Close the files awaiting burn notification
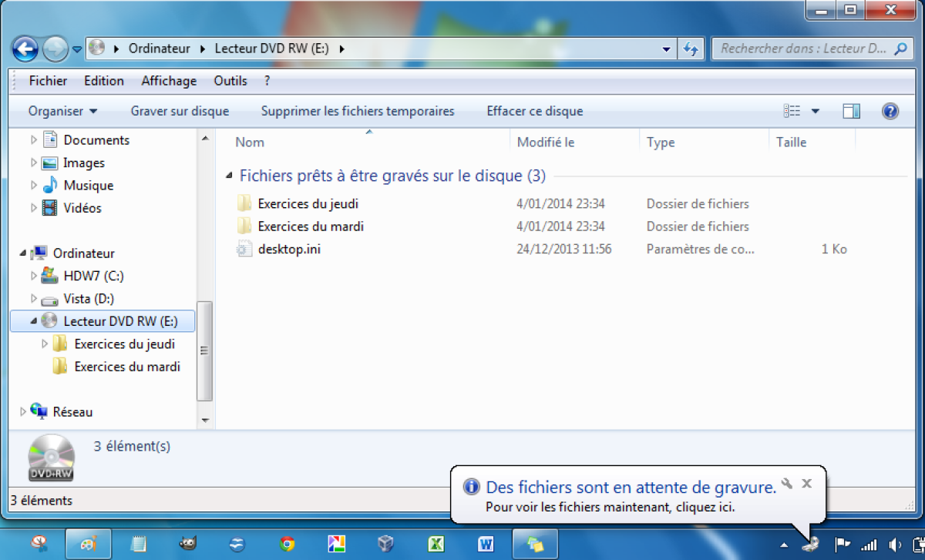 click(x=806, y=484)
